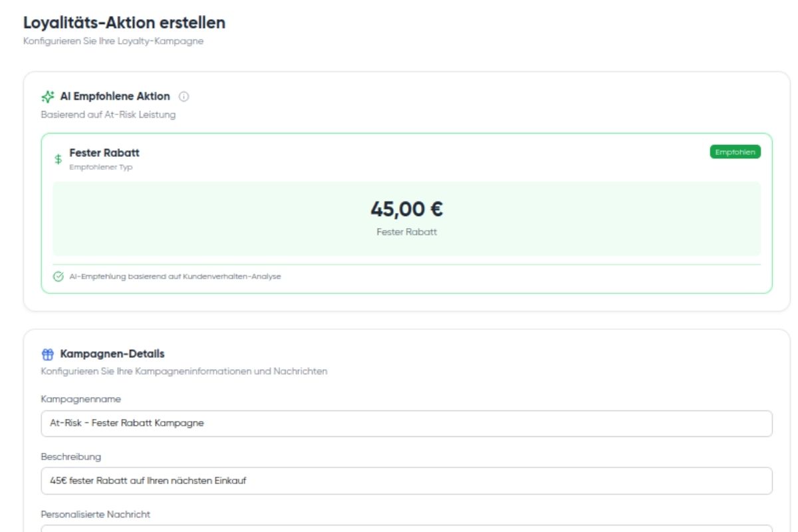Viewport: 798px width, 532px height.
Task: Click the blue gift icon for Kampagnen-Details
Action: coord(47,354)
